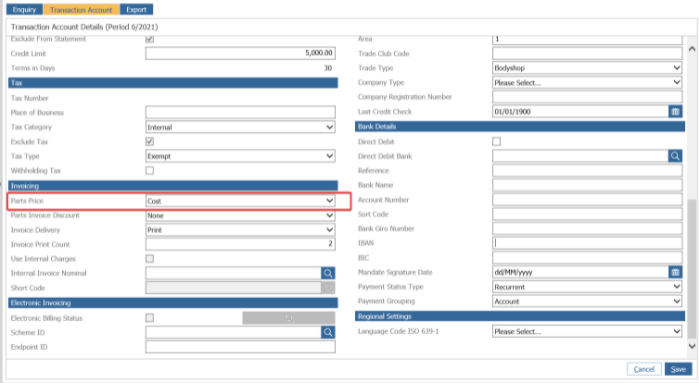The width and height of the screenshot is (699, 384).
Task: Toggle Exclude From Statement checkbox
Action: [x=150, y=39]
